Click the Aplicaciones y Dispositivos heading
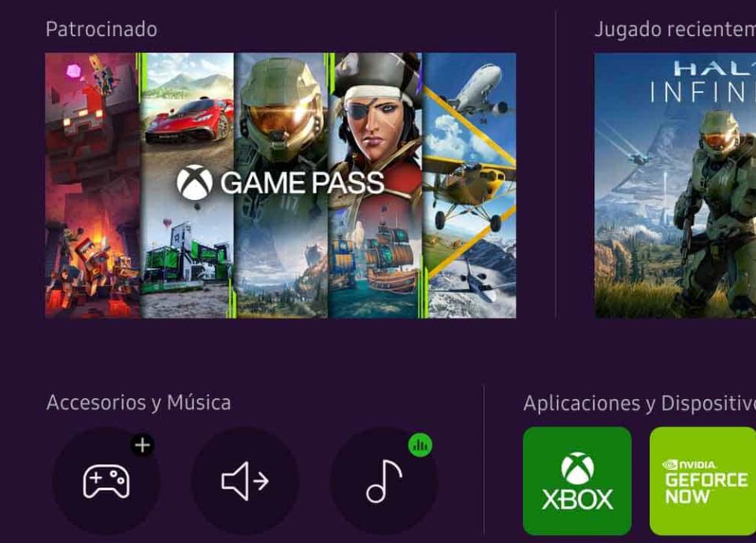The height and width of the screenshot is (543, 756). 639,403
